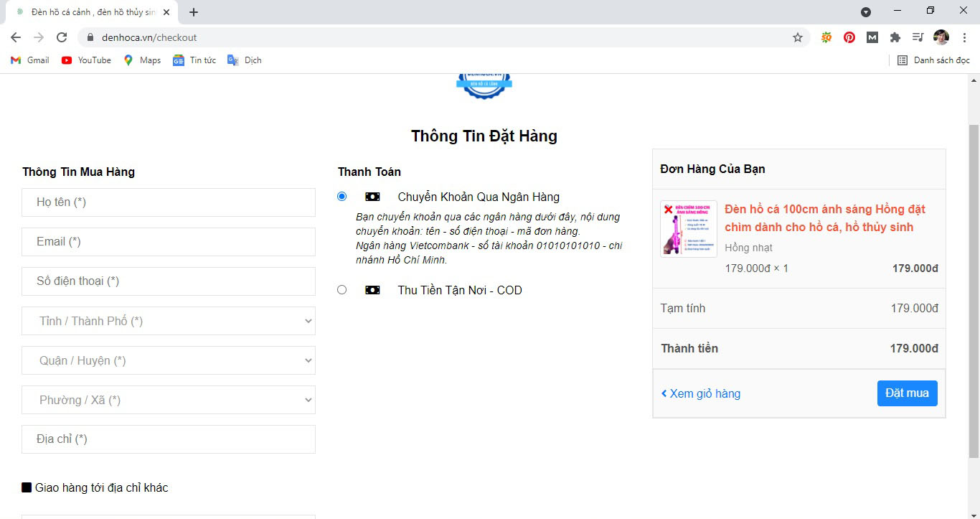980x519 pixels.
Task: Select Chuyển Khoản Qua Ngân Hàng payment option
Action: (341, 197)
